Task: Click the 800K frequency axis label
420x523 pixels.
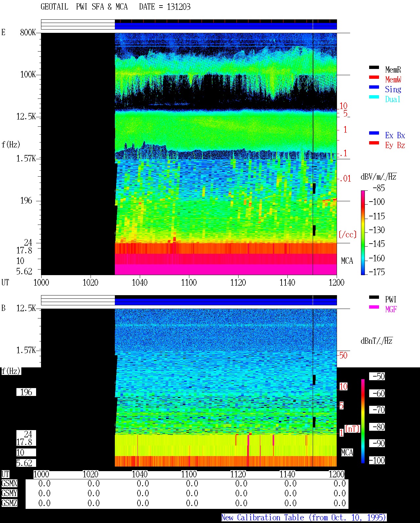Action: [28, 33]
